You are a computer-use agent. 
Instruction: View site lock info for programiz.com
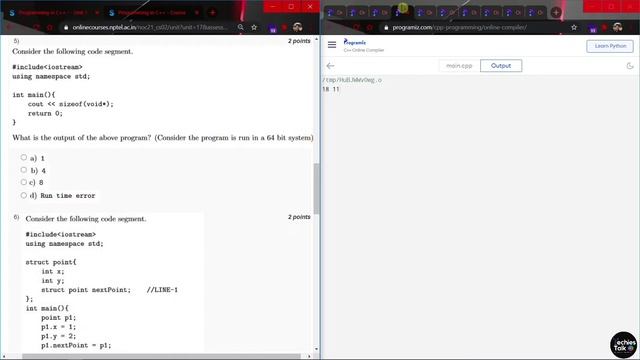pos(386,27)
